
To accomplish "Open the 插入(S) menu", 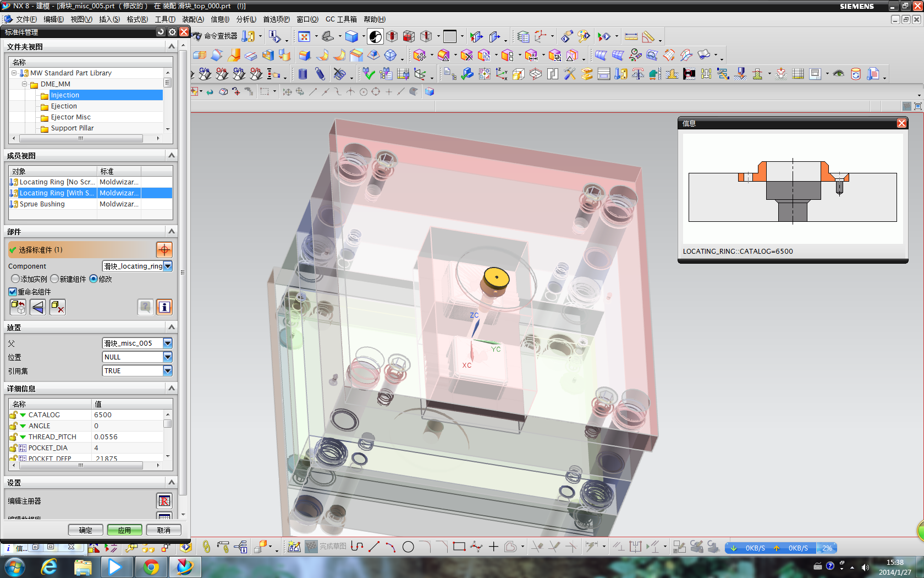I will 109,19.
